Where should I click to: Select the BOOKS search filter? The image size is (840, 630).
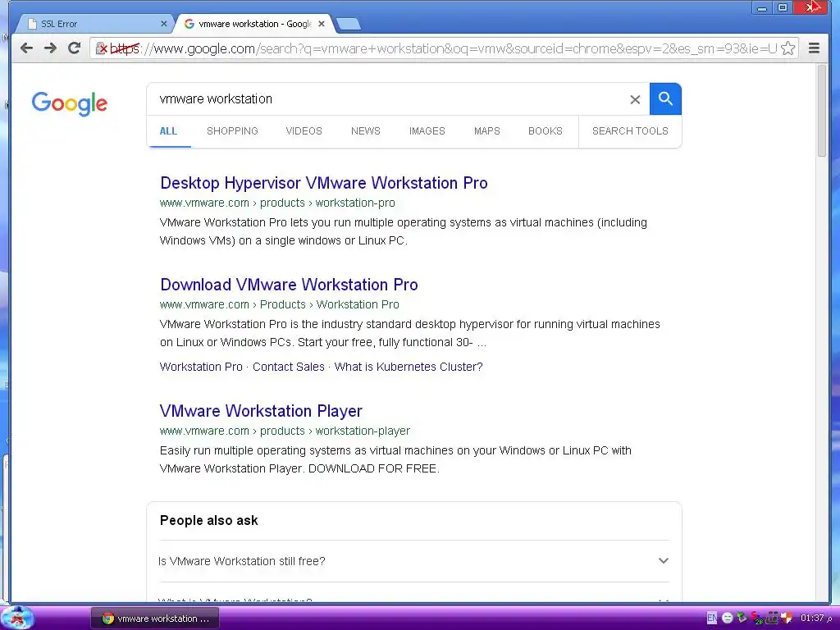545,130
